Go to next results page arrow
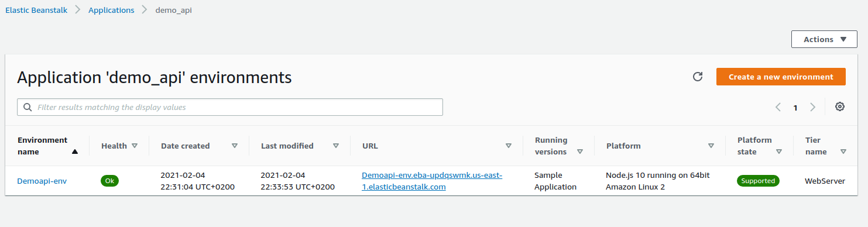This screenshot has height=227, width=868. [x=812, y=107]
